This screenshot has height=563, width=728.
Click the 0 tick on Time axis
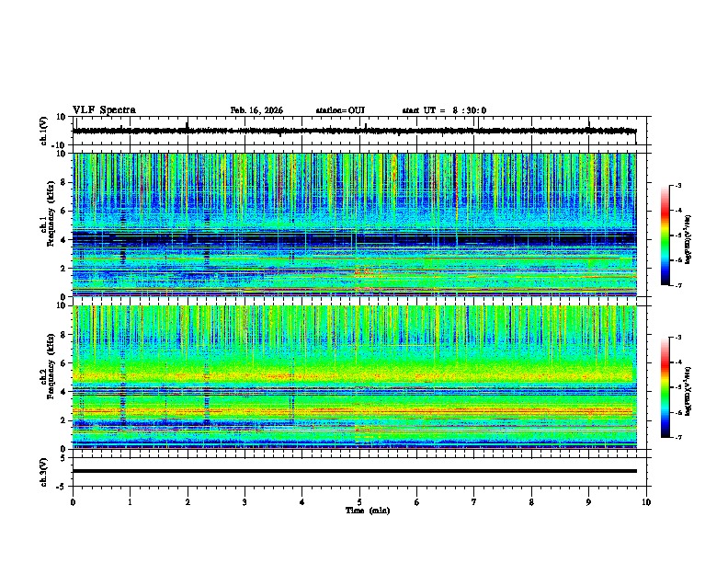73,502
